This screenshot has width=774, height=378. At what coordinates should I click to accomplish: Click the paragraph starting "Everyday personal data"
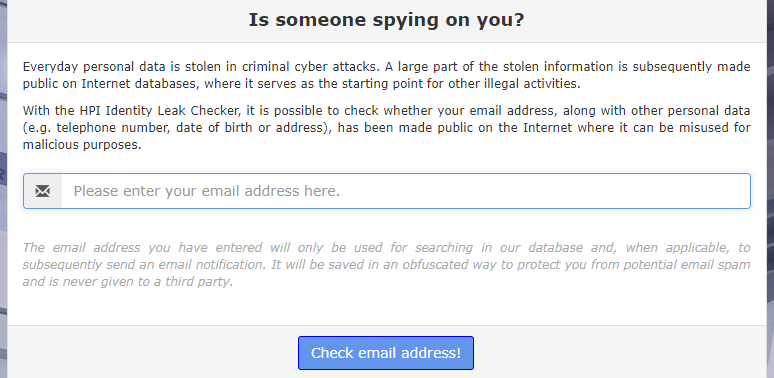pyautogui.click(x=387, y=75)
